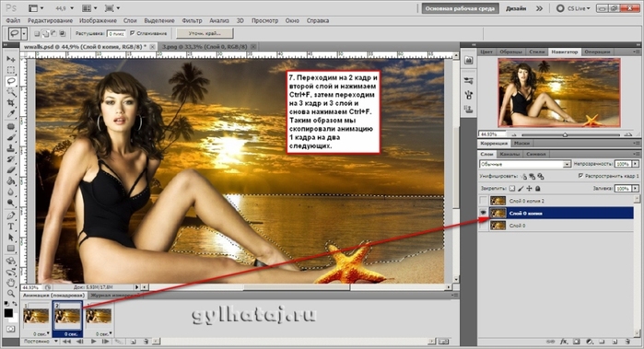
Task: Switch to the Операции tab
Action: pos(597,52)
